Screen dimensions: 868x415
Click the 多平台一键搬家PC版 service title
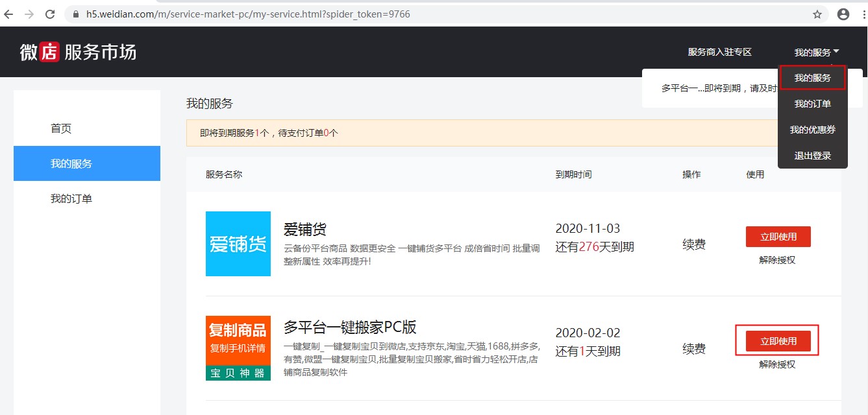[x=350, y=326]
